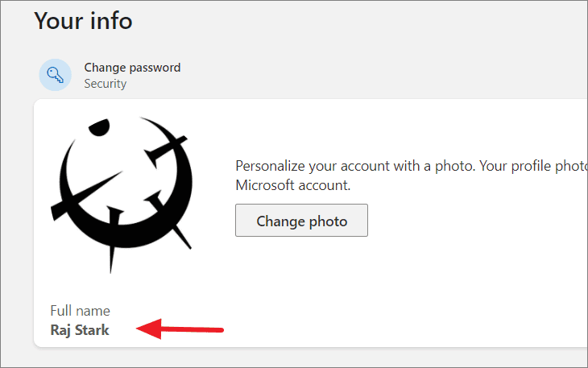
Task: Select the profile picture image
Action: pos(122,195)
